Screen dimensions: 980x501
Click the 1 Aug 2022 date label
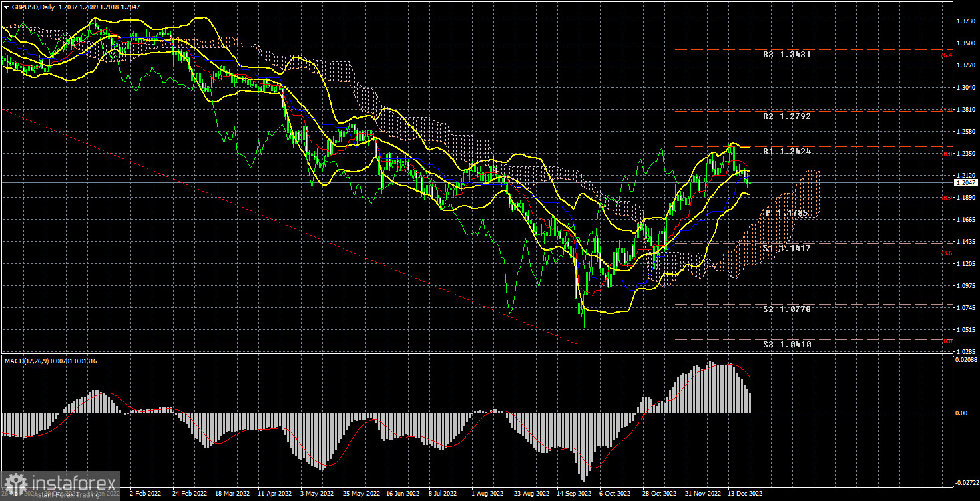(487, 494)
